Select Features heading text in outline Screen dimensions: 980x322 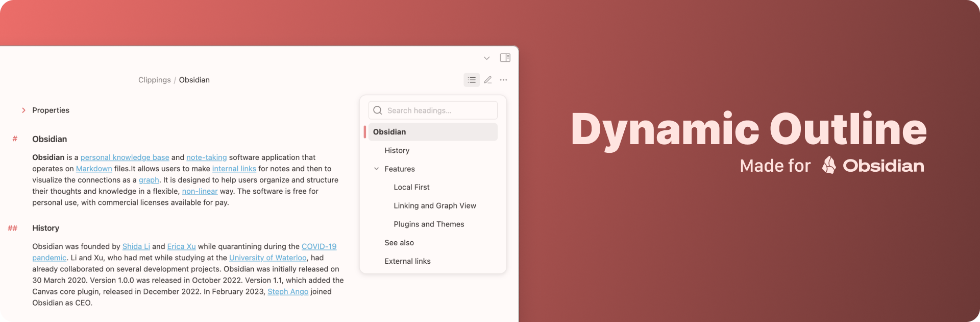tap(400, 169)
